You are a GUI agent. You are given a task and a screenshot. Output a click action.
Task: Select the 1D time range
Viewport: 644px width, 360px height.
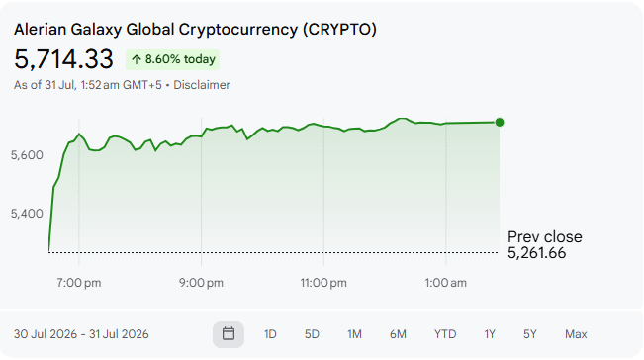(x=270, y=334)
